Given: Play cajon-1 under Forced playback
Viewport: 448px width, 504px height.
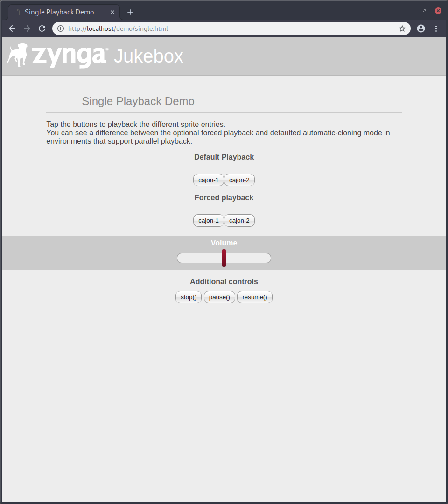Looking at the screenshot, I should tap(208, 220).
